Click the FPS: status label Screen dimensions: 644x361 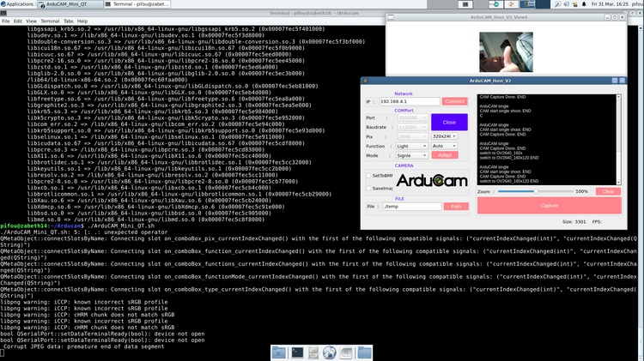click(597, 221)
